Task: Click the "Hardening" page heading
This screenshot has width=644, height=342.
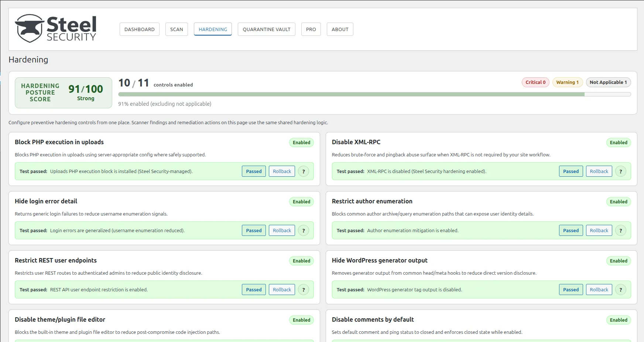Action: pos(28,60)
